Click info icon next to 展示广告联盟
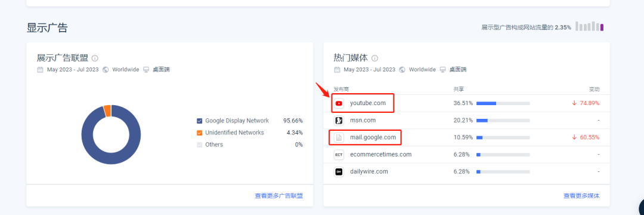Viewport: 644px width, 215px height. click(95, 59)
